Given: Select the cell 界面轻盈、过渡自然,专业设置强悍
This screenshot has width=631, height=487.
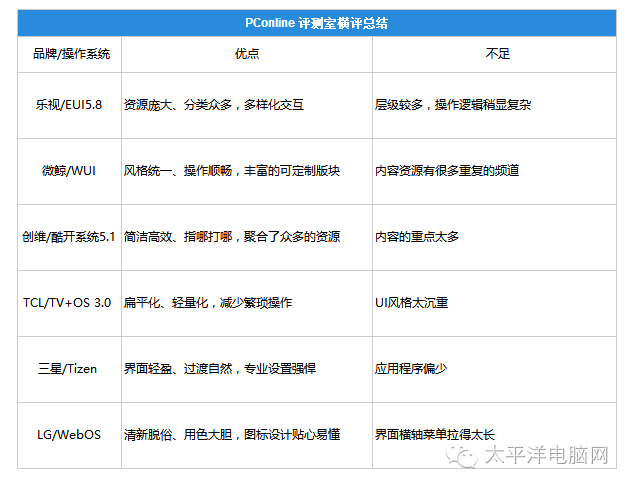Looking at the screenshot, I should point(219,368).
